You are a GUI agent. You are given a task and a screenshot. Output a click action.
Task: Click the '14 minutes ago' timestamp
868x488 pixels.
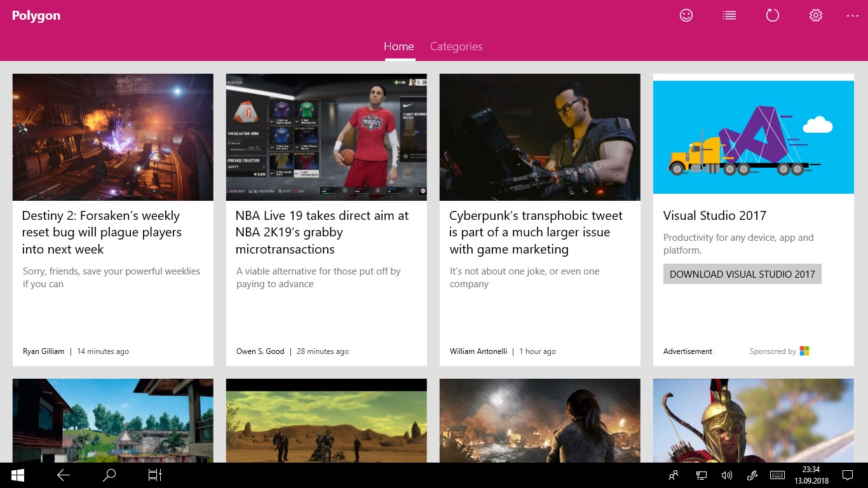tap(103, 351)
